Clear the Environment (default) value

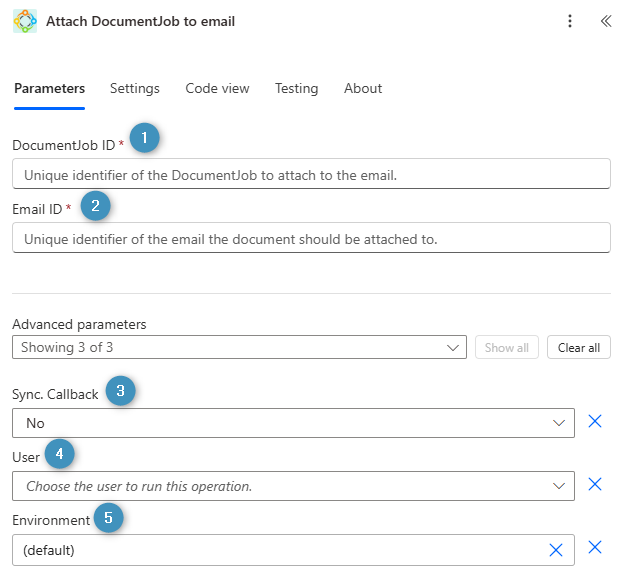pyautogui.click(x=556, y=549)
